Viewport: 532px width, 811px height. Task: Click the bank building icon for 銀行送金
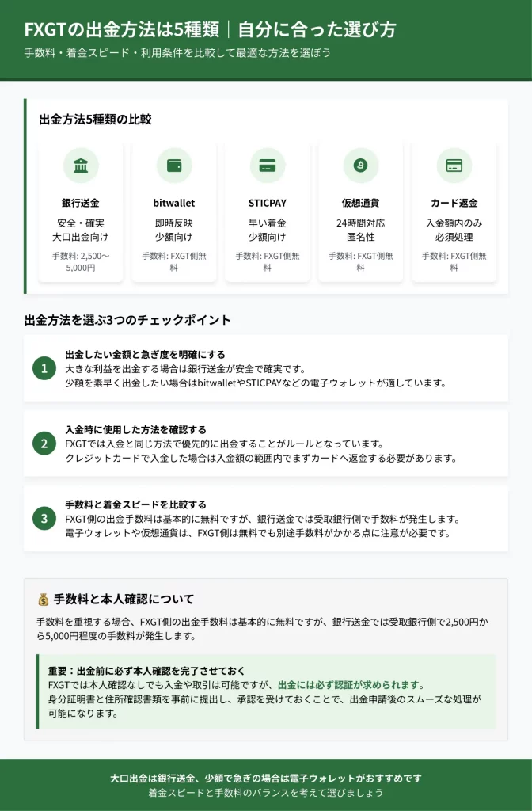tap(81, 166)
